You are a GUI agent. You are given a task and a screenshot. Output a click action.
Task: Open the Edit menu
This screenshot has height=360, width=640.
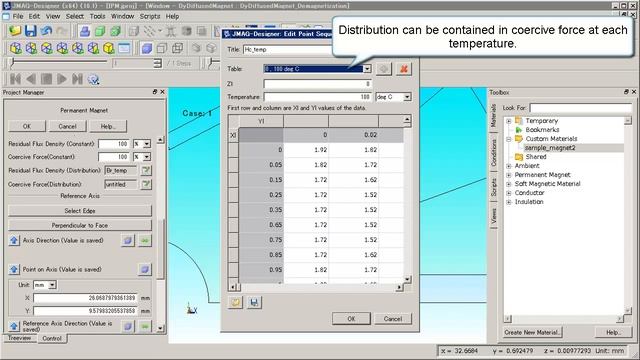point(34,16)
